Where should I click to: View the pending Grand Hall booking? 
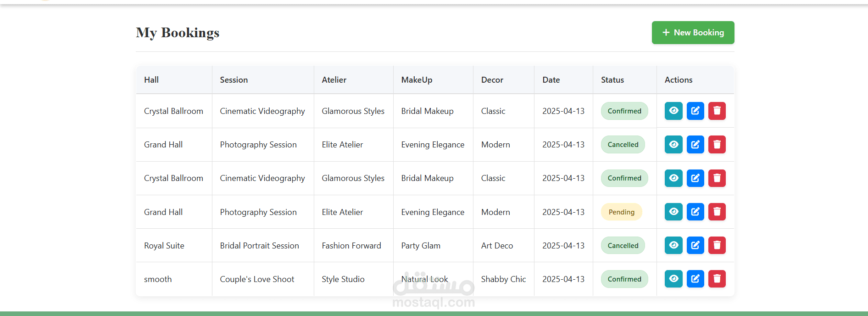673,212
